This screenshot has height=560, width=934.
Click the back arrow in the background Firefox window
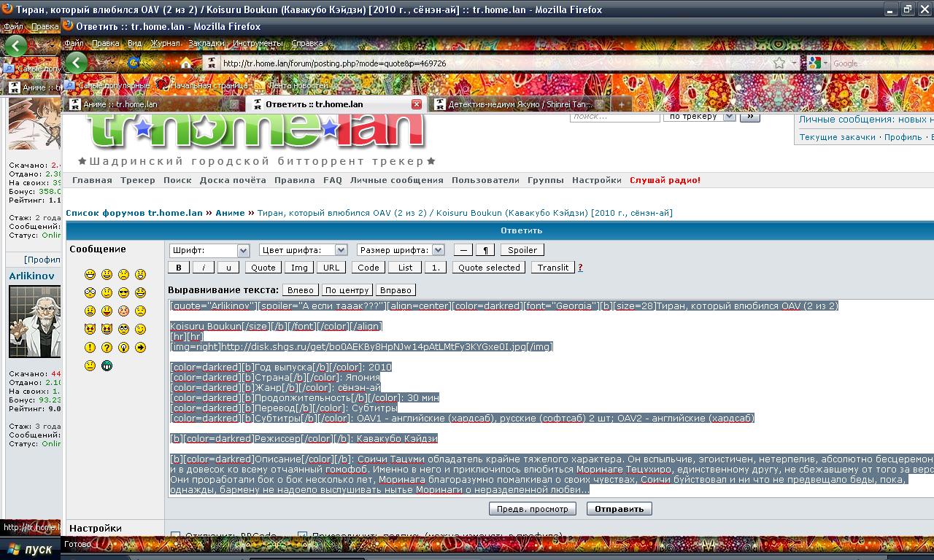point(15,45)
